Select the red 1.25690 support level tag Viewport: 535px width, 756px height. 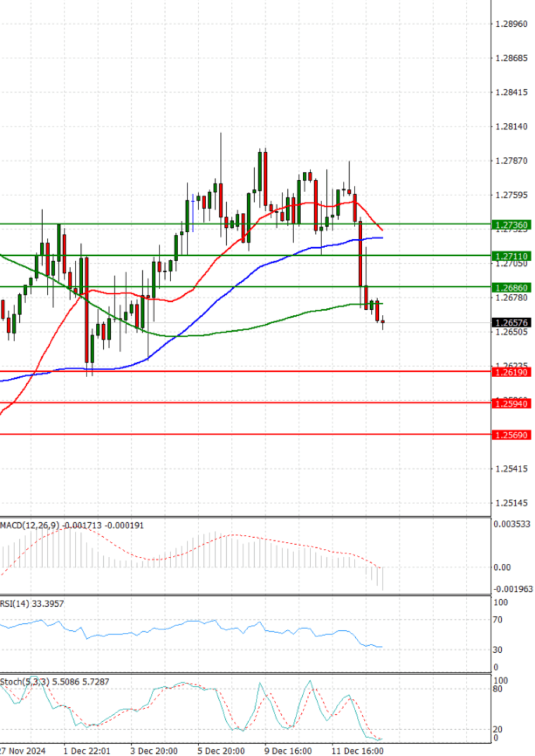511,435
